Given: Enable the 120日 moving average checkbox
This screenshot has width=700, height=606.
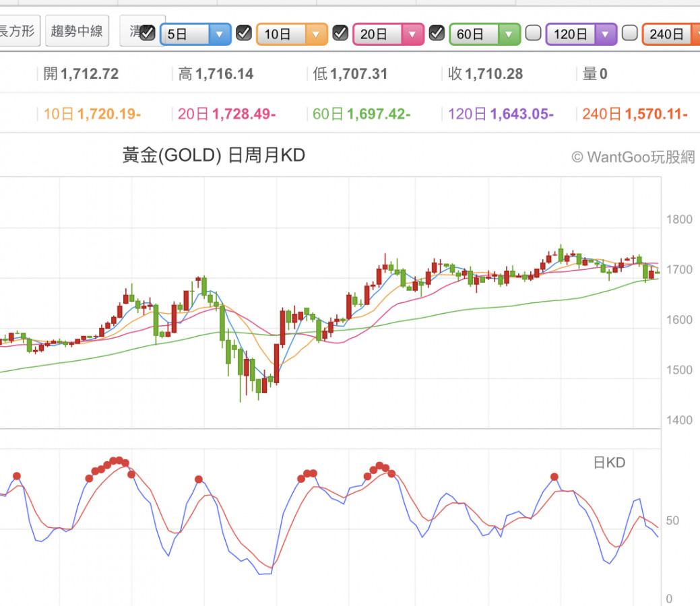Looking at the screenshot, I should pyautogui.click(x=534, y=32).
